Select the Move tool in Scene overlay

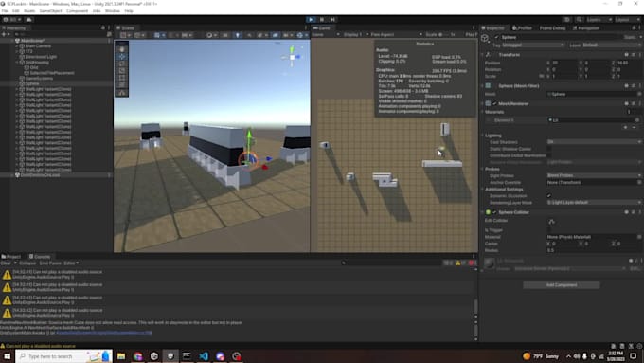122,56
